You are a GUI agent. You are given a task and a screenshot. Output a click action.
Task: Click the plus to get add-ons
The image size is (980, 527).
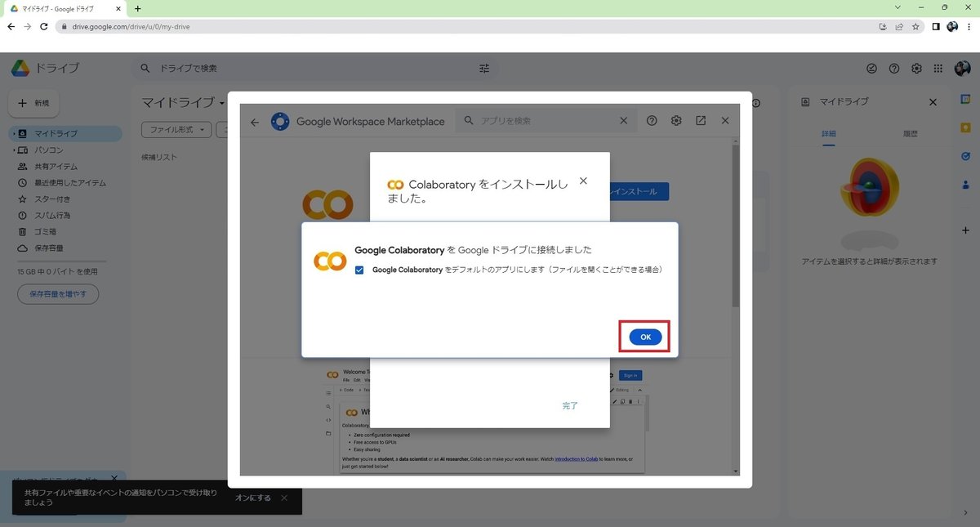966,230
